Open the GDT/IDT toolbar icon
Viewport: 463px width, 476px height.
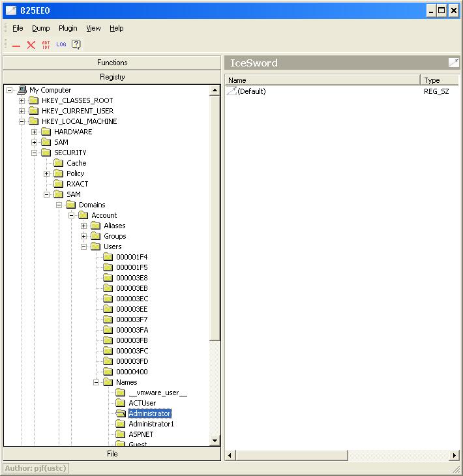point(46,45)
